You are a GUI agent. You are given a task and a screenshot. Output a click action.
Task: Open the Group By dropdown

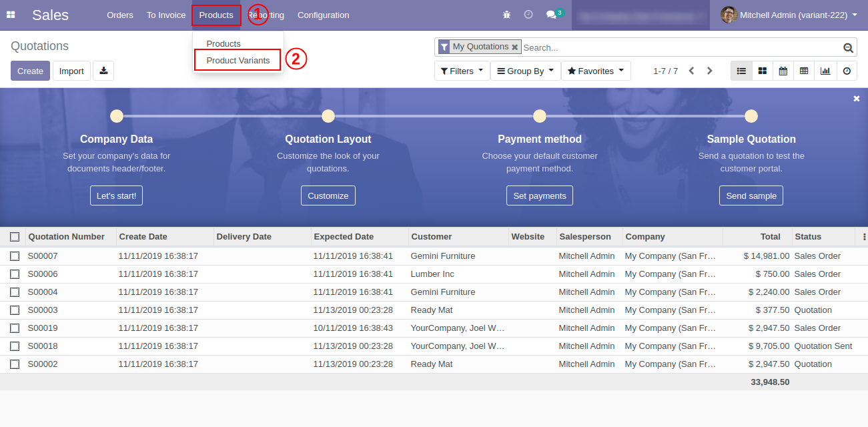pyautogui.click(x=525, y=71)
